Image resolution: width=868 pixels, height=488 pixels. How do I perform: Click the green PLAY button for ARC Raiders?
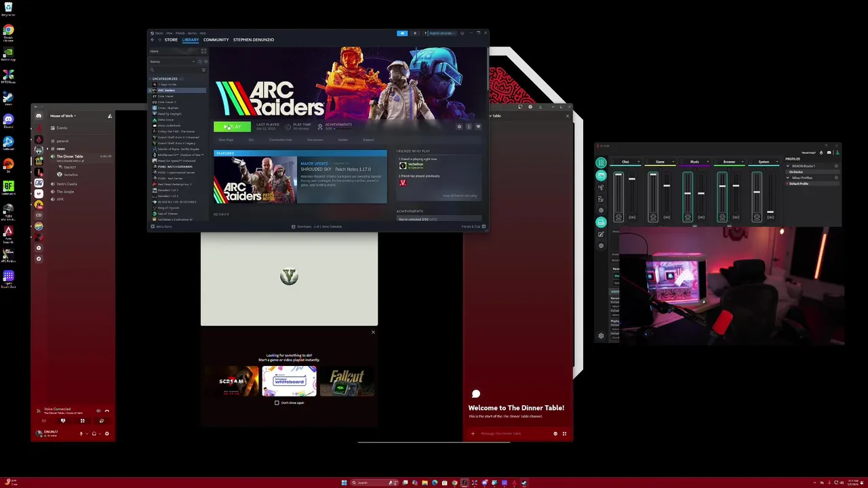(233, 127)
